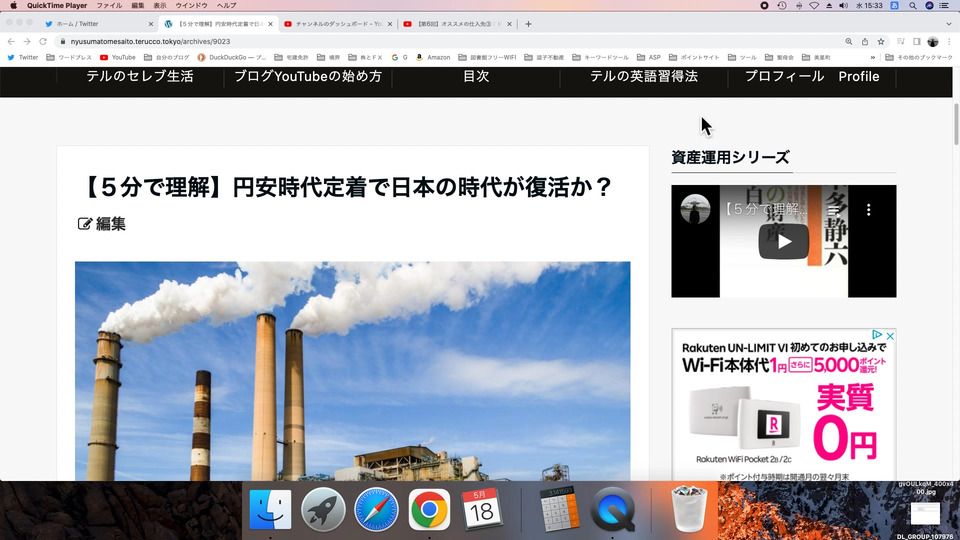Screen dimensions: 960x540
Task: Click the AdChoices triangle icon on ad
Action: tap(877, 335)
